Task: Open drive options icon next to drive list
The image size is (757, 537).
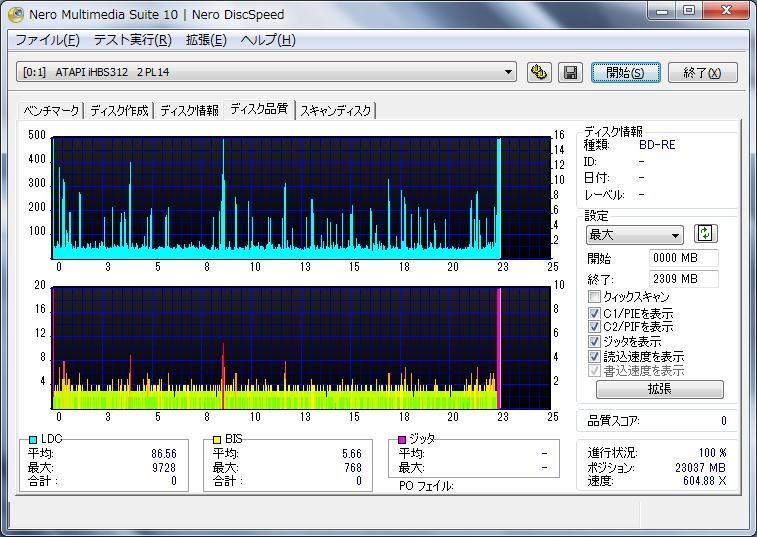Action: click(x=539, y=72)
